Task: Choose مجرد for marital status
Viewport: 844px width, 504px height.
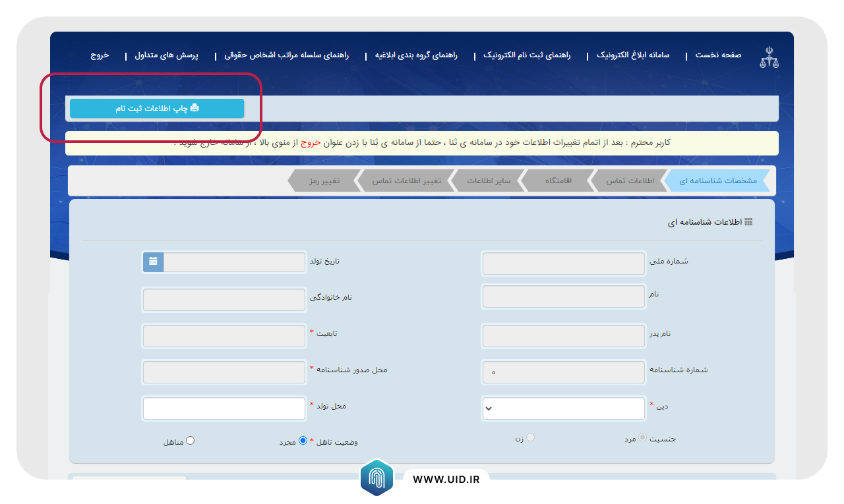Action: (x=303, y=440)
